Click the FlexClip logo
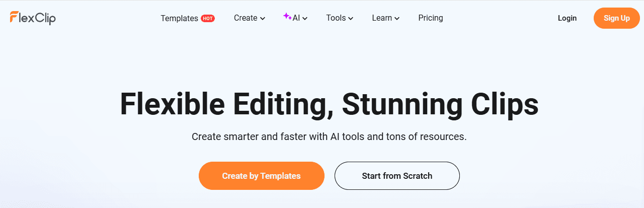This screenshot has width=644, height=208. coord(33,18)
